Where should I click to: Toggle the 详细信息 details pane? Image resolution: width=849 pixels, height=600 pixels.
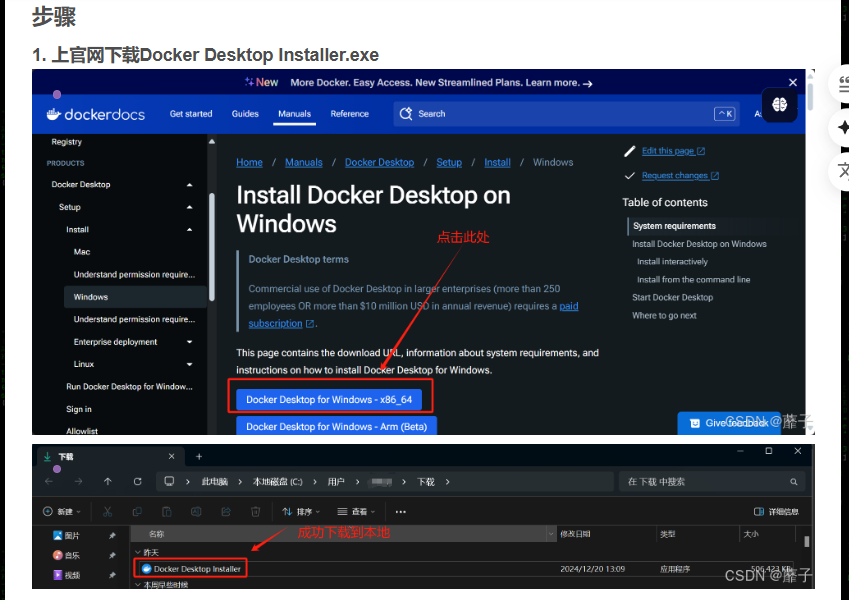click(779, 511)
